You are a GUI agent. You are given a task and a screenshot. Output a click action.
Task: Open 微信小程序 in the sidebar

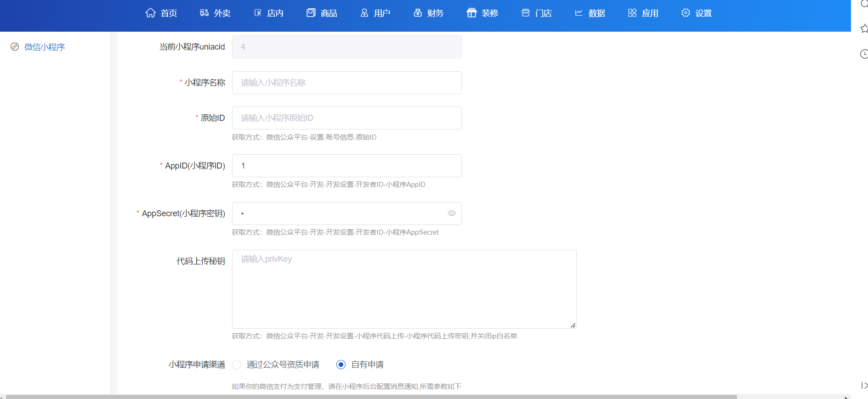point(44,47)
